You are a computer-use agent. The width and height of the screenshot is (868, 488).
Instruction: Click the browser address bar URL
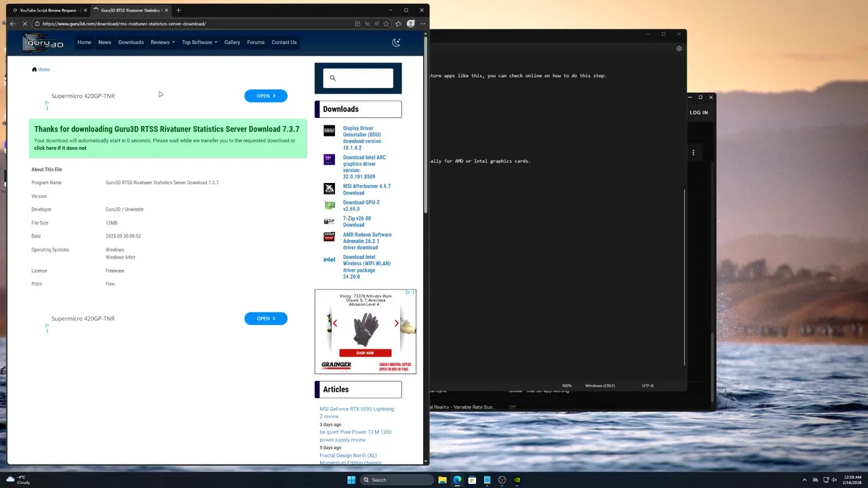[124, 24]
